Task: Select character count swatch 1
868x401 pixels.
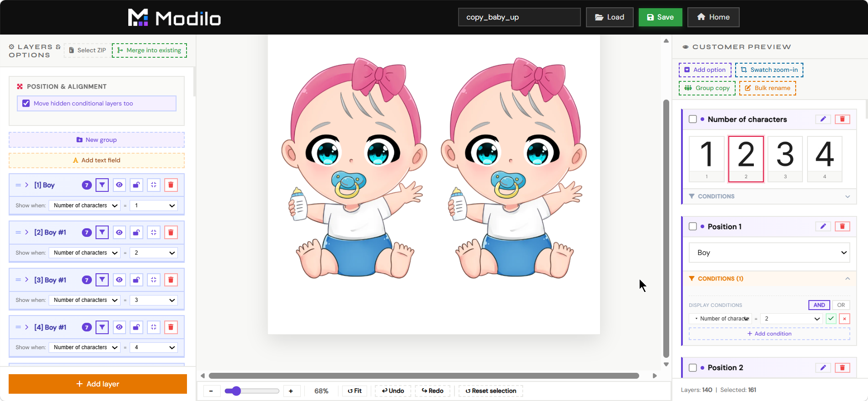Action: (707, 159)
